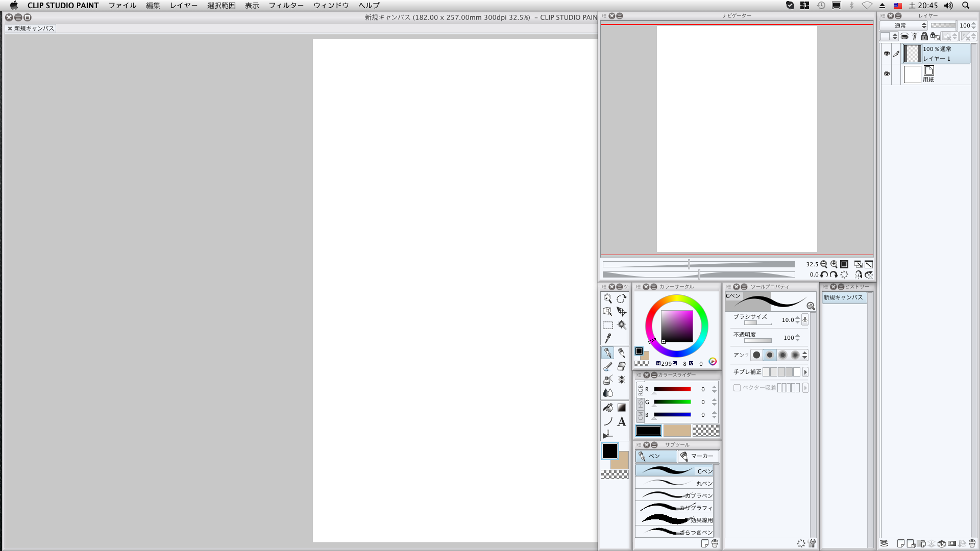980x551 pixels.
Task: Open the フィルター menu
Action: coord(286,6)
